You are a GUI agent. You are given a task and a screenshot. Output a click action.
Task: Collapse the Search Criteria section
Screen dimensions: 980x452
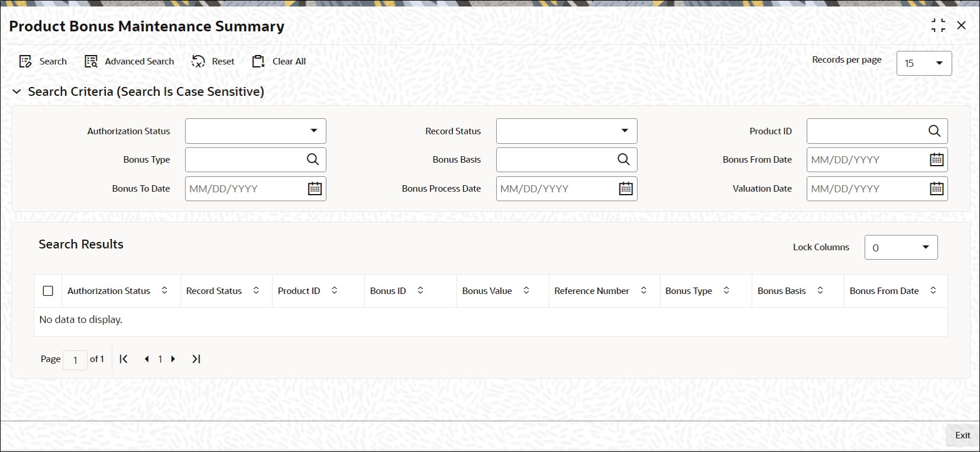tap(17, 92)
